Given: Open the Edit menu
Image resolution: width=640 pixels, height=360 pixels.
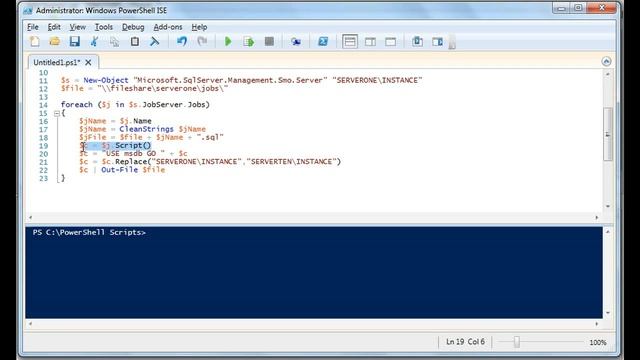Looking at the screenshot, I should point(54,27).
